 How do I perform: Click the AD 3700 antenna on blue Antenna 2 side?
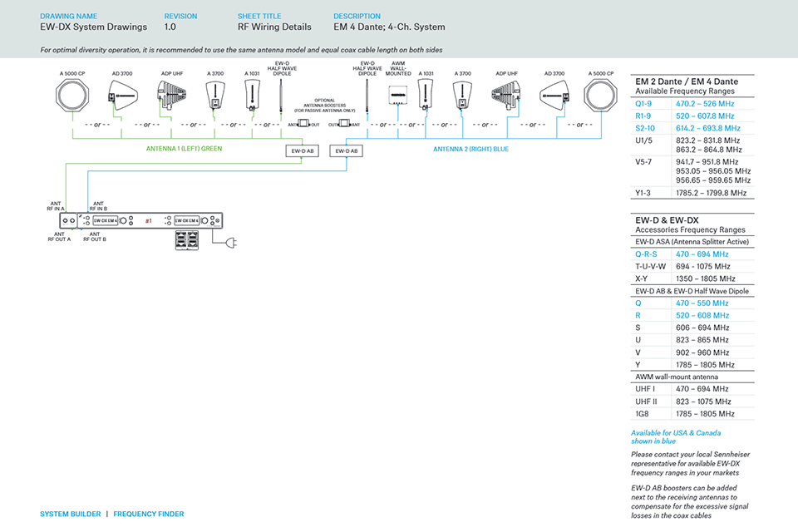click(554, 96)
